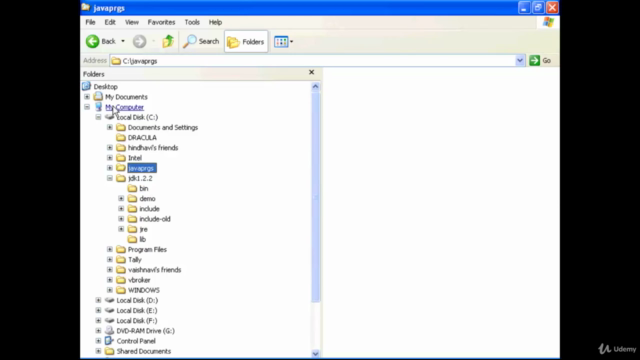Expand the Intel folder
The width and height of the screenshot is (640, 360).
click(110, 158)
